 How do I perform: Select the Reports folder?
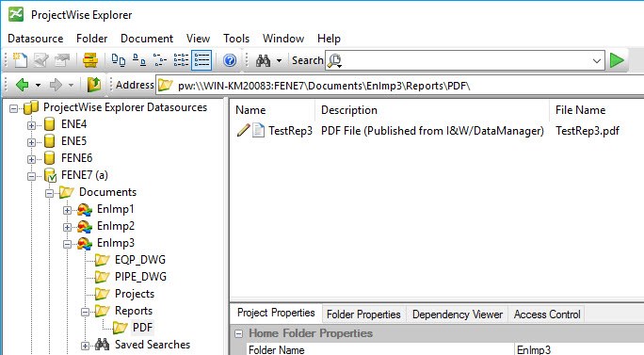[134, 311]
